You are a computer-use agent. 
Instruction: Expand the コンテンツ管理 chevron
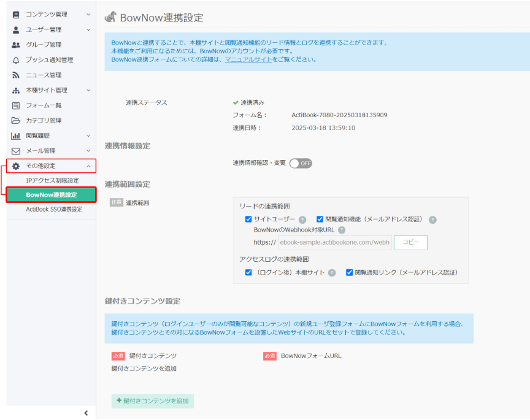coord(88,15)
